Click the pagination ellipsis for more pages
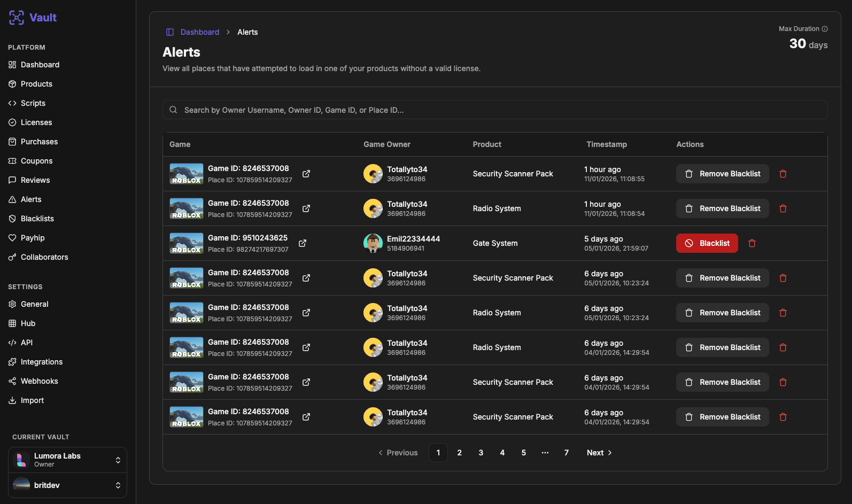 [545, 453]
